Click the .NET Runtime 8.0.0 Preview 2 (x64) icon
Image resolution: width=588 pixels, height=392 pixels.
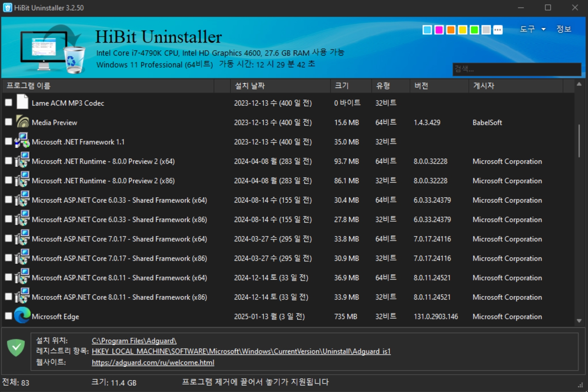(x=22, y=160)
